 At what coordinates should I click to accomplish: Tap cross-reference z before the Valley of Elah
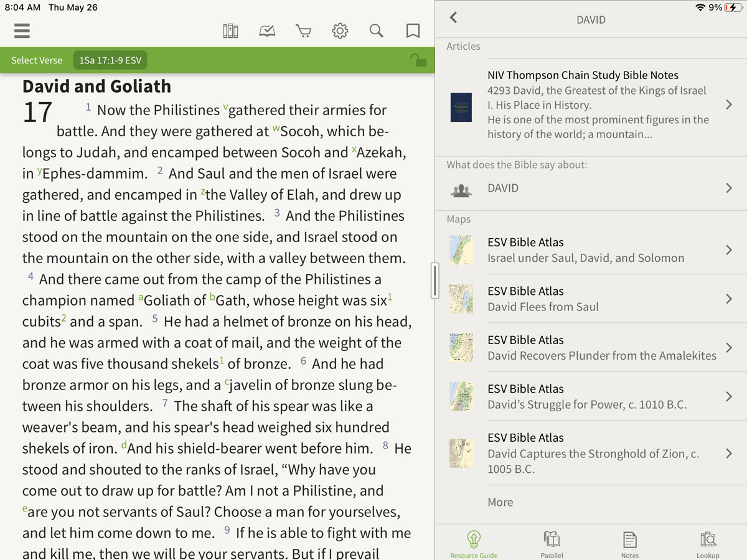tap(203, 192)
